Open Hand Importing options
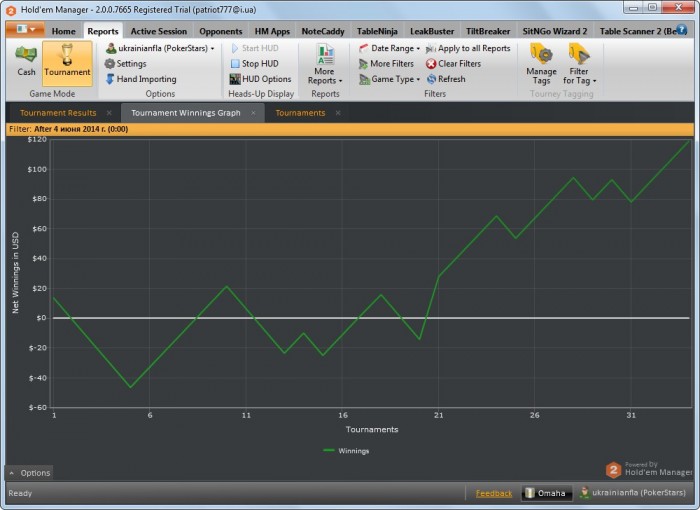This screenshot has height=510, width=700. pos(141,79)
